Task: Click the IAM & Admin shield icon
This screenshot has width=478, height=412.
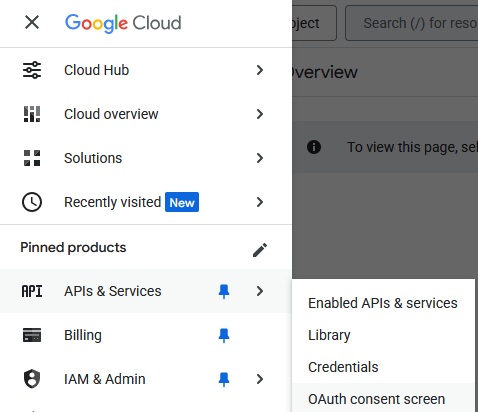Action: [x=32, y=379]
